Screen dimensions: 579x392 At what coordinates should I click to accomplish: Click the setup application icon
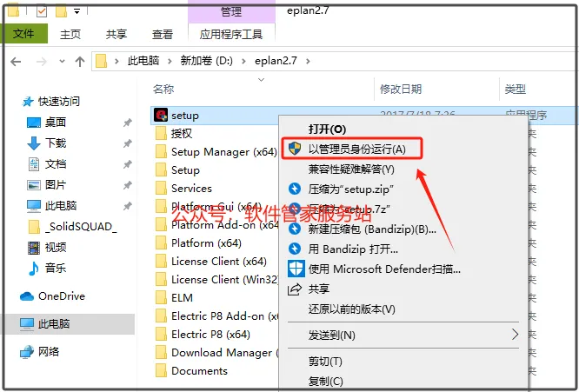pos(161,115)
